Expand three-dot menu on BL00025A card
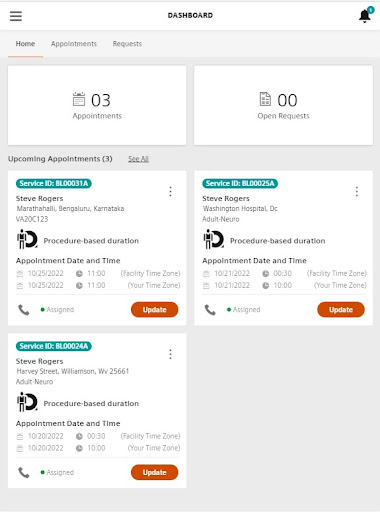 (x=357, y=191)
